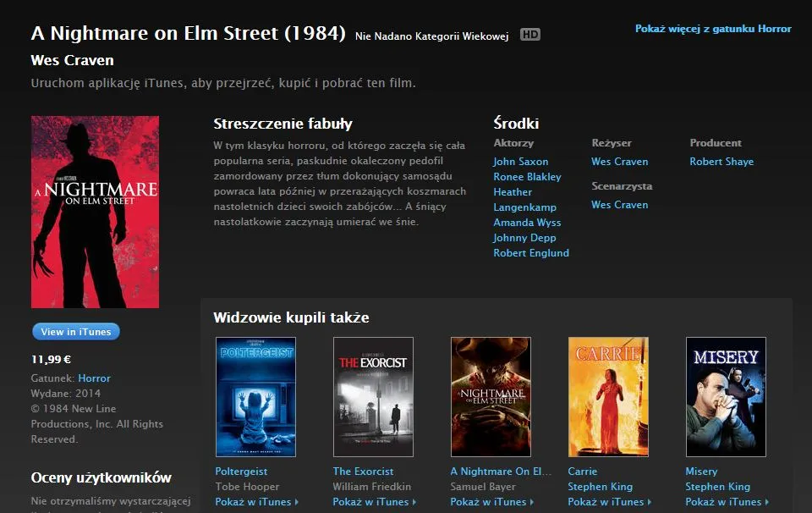
Task: Open the Horror genre link under Gatunek
Action: [x=94, y=378]
